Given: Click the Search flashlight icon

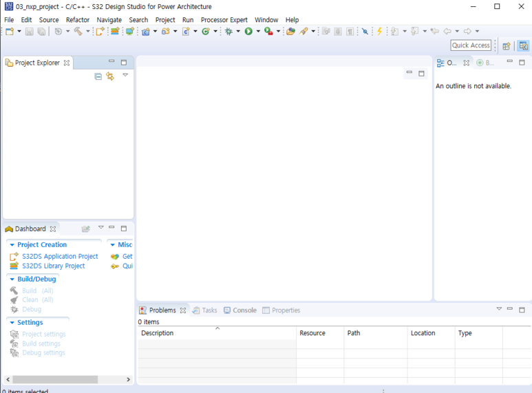Looking at the screenshot, I should pos(304,32).
